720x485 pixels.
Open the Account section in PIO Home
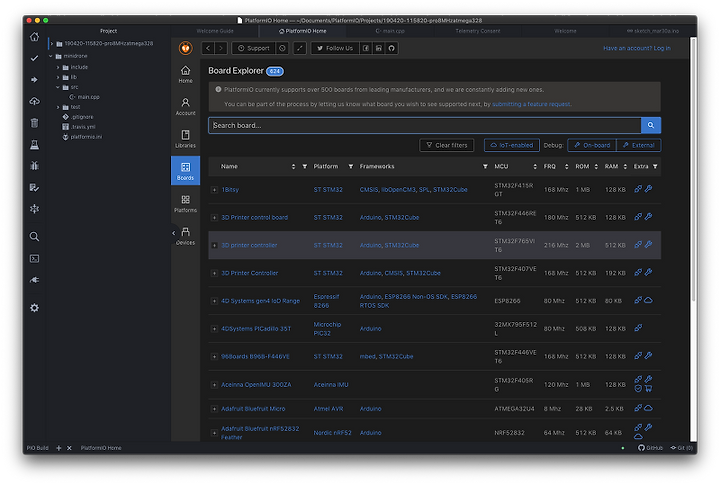click(x=186, y=107)
